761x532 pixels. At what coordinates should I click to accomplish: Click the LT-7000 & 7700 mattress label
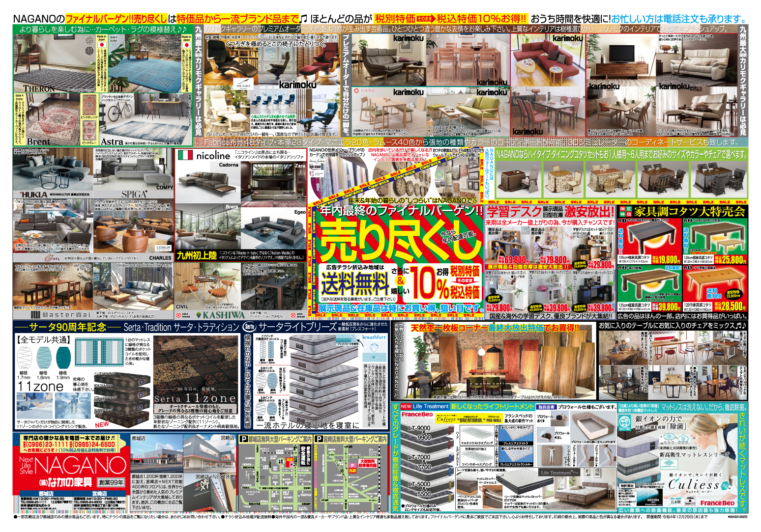[x=419, y=462]
